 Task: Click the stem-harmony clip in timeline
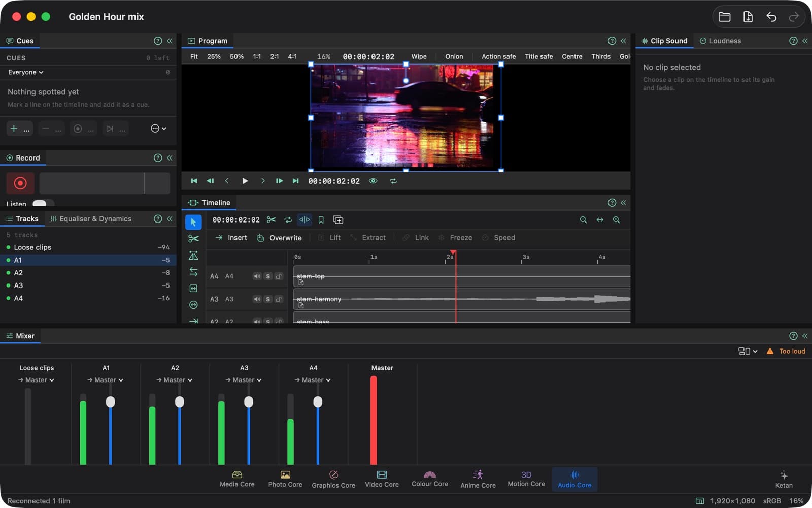[462, 299]
